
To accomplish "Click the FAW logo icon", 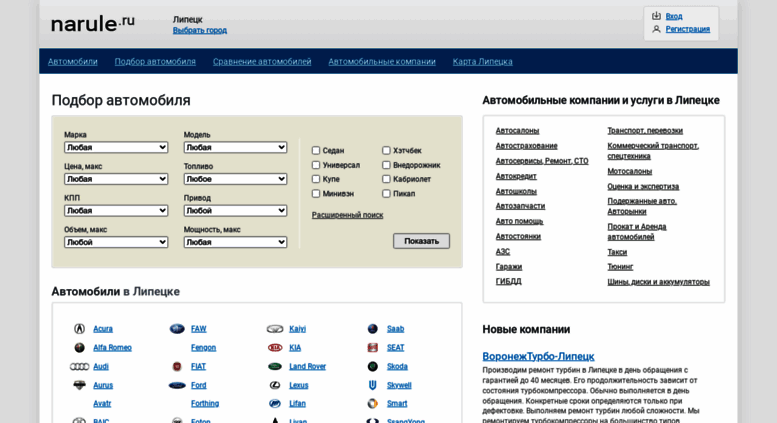I will (177, 328).
